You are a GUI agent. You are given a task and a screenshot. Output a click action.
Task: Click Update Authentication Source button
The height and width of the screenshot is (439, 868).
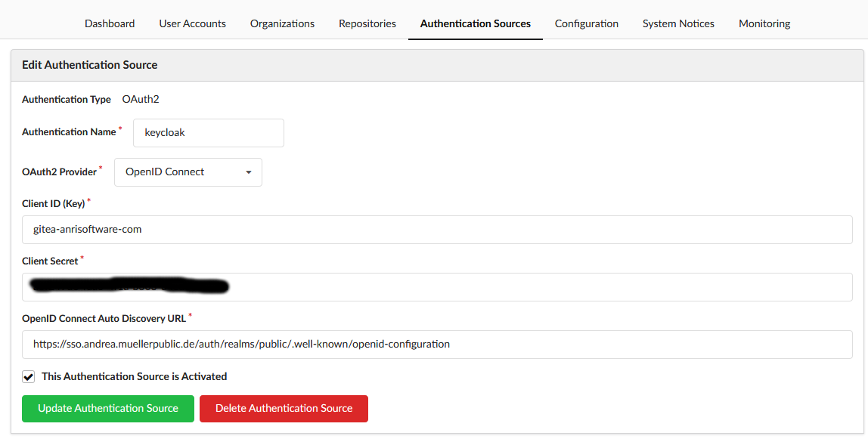tap(108, 409)
